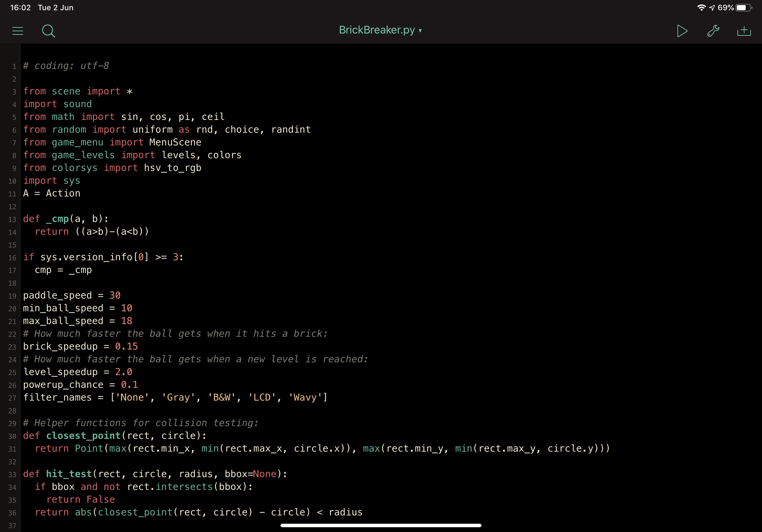
Task: Click the hit_test function definition name
Action: tap(69, 474)
